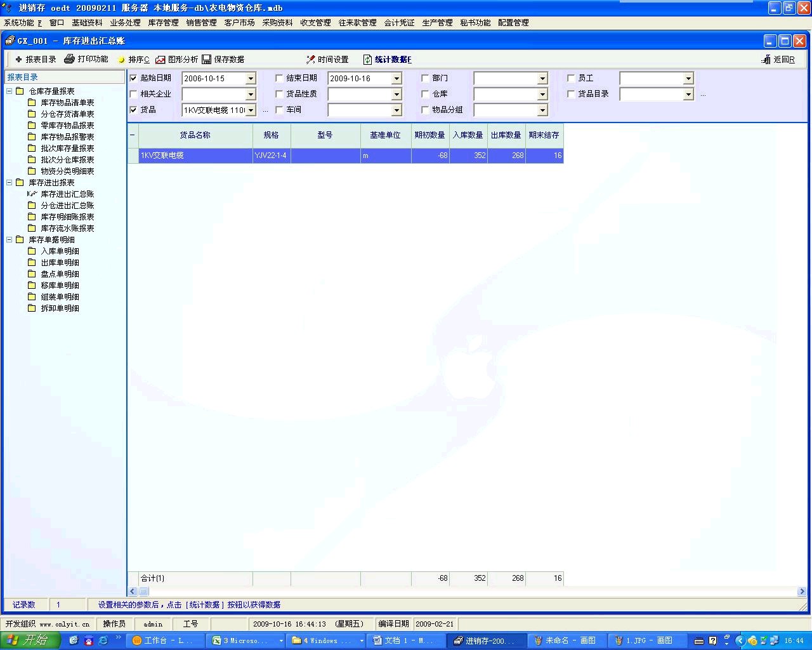Click the 报表目录 plus icon in toolbar

coord(18,60)
